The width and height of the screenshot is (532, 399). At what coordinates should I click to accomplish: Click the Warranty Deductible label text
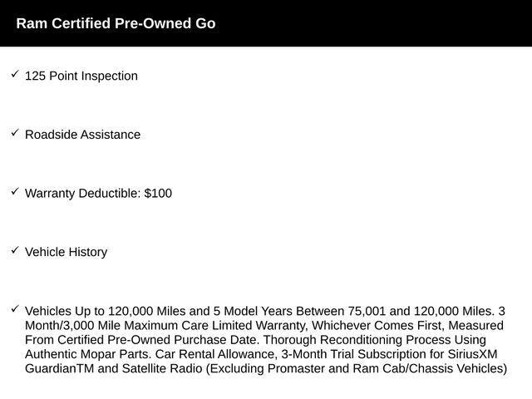(82, 194)
